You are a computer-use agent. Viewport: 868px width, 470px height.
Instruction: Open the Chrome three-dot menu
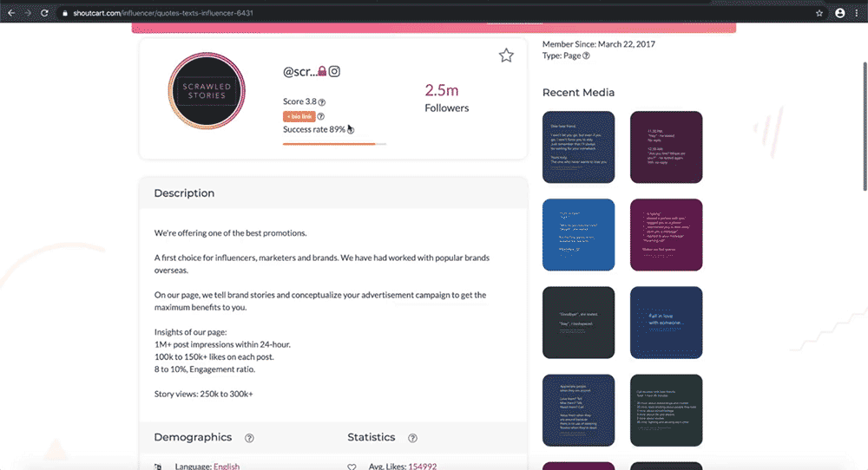pyautogui.click(x=857, y=13)
